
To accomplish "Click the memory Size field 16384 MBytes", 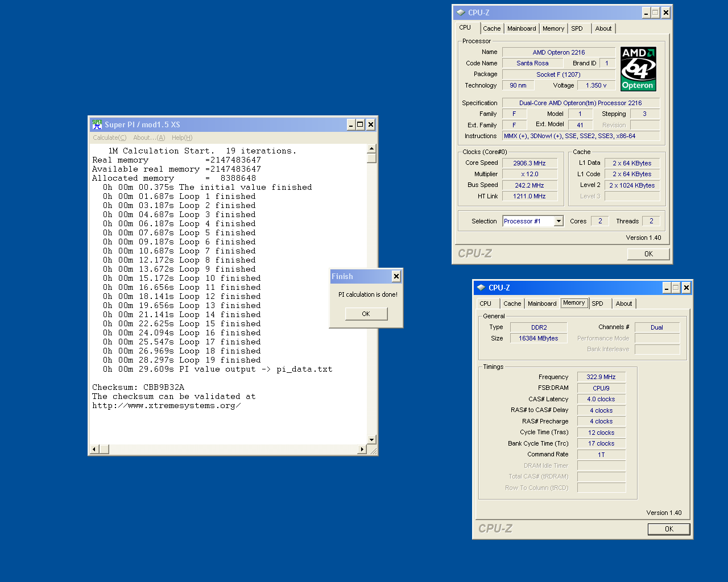I will 539,338.
